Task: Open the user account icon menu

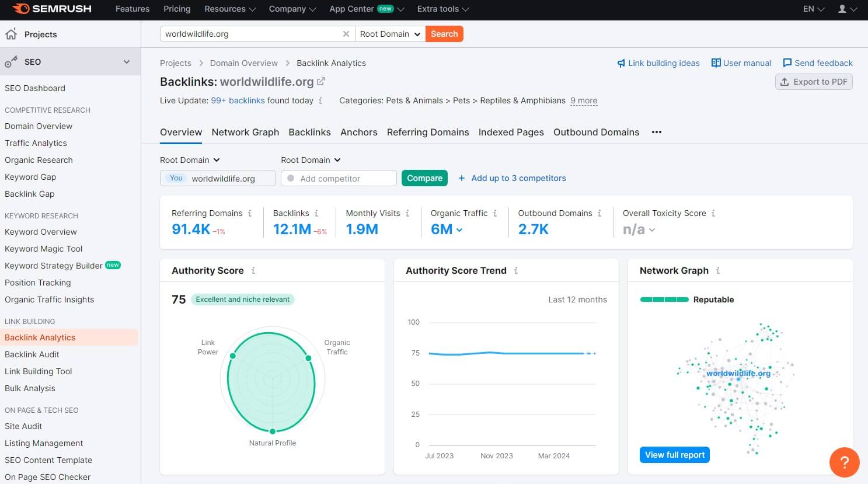Action: pyautogui.click(x=847, y=9)
